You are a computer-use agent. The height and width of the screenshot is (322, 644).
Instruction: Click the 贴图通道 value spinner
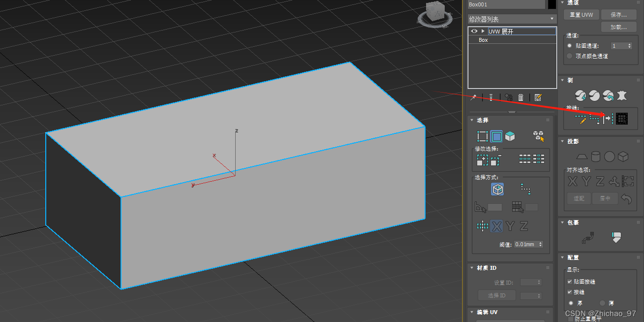[630, 46]
